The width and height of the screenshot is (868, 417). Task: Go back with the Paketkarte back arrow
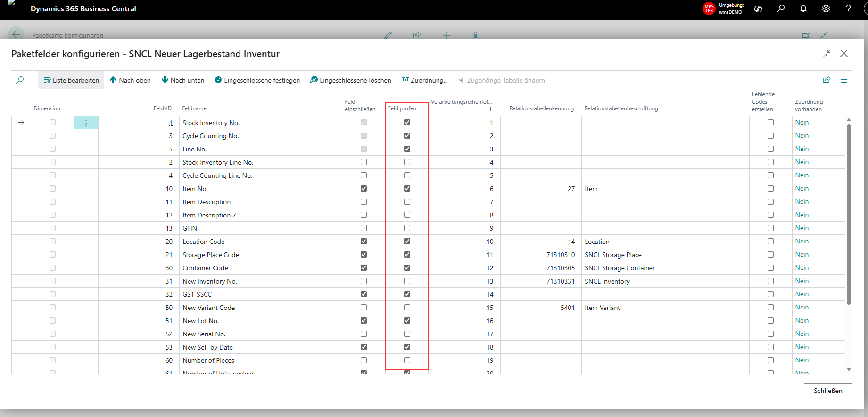coord(16,34)
